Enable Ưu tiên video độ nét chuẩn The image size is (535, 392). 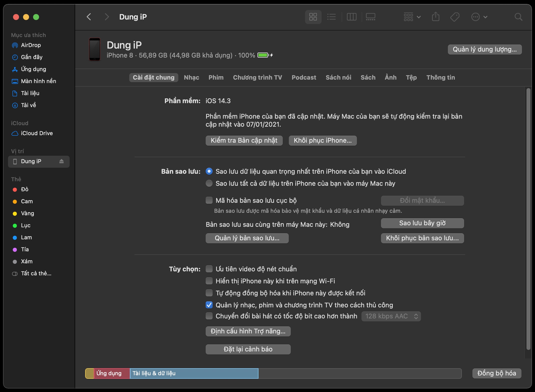click(x=209, y=269)
